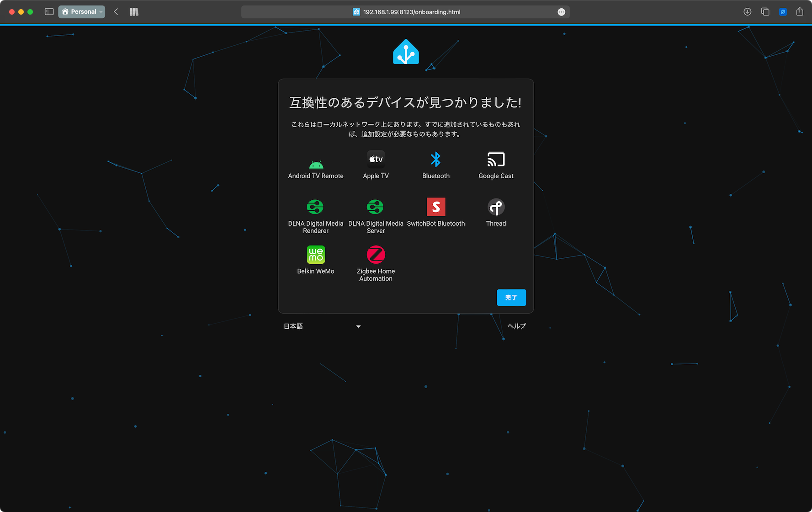Click the library icon beside the back arrow
The width and height of the screenshot is (812, 512).
tap(134, 12)
